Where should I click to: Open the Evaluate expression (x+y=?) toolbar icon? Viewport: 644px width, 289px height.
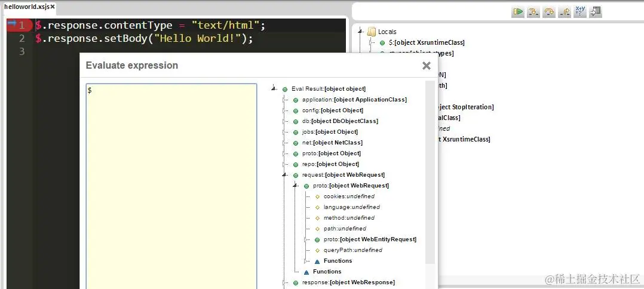[580, 11]
